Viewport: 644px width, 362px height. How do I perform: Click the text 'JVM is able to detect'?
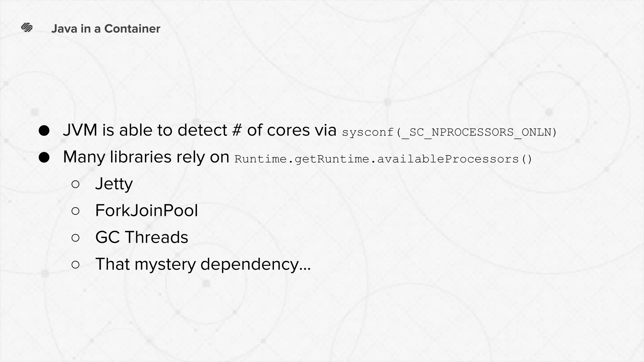145,130
